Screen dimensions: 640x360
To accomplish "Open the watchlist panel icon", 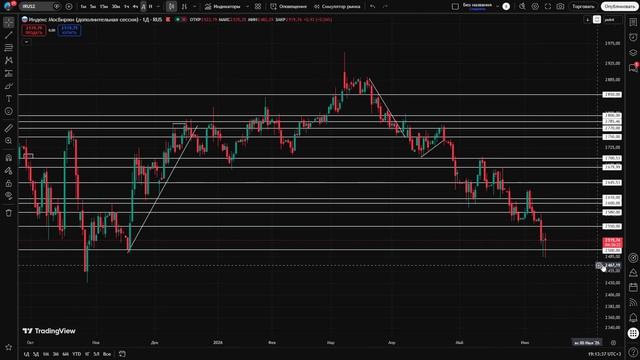I will click(633, 22).
